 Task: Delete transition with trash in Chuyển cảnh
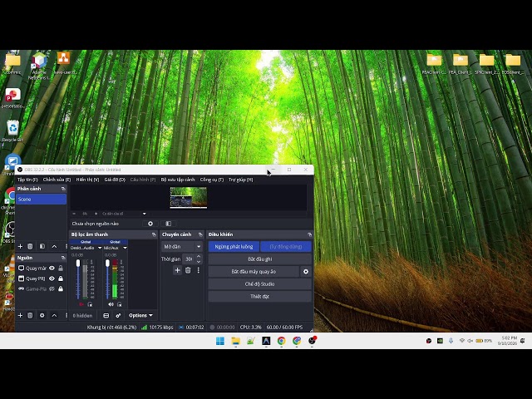pos(188,270)
